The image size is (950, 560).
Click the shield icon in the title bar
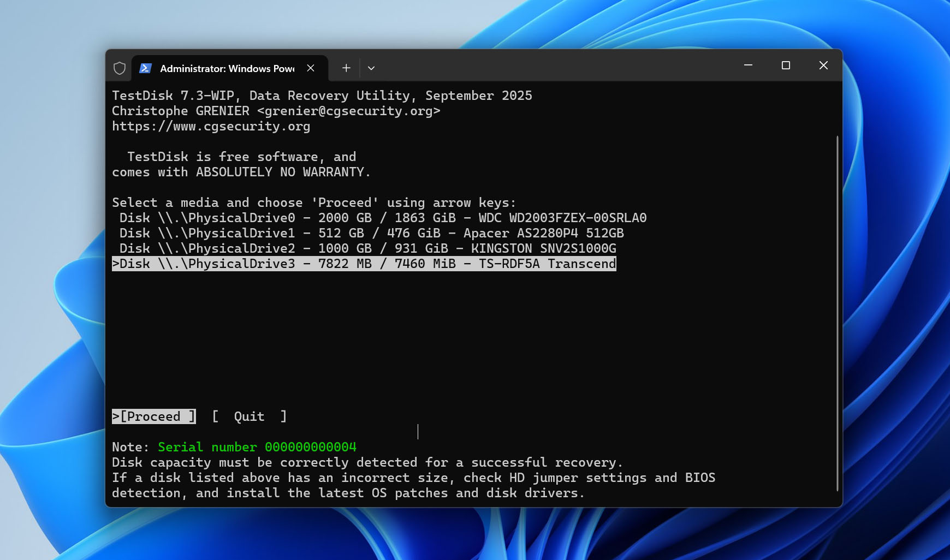(x=120, y=68)
